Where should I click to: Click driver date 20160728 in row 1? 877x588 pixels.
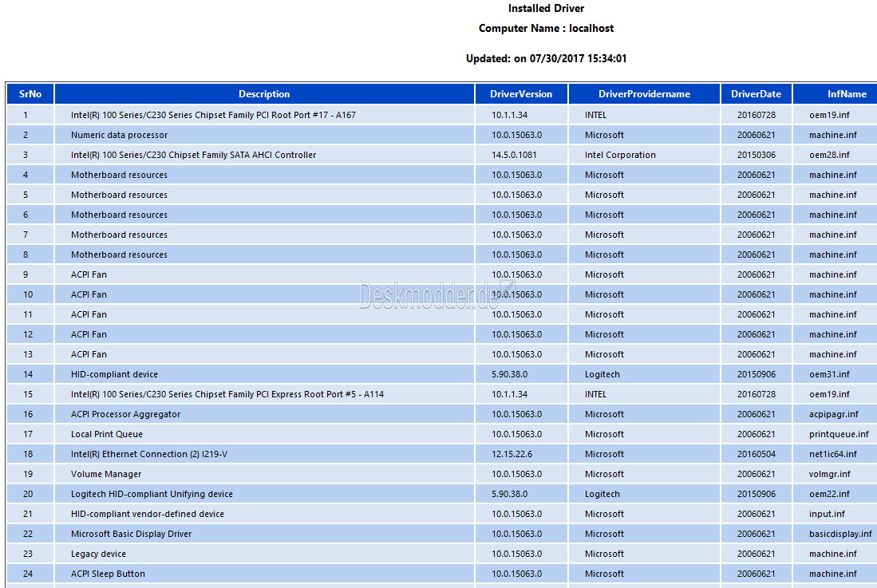757,115
